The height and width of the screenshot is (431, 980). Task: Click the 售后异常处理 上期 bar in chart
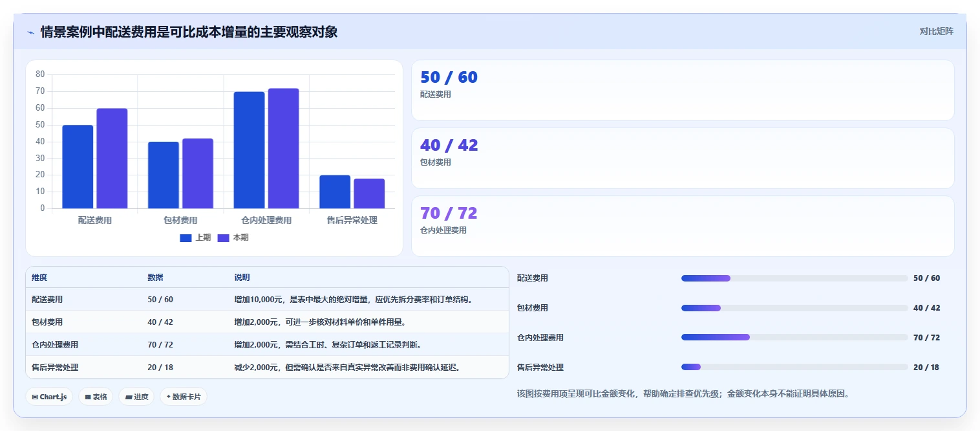(335, 192)
